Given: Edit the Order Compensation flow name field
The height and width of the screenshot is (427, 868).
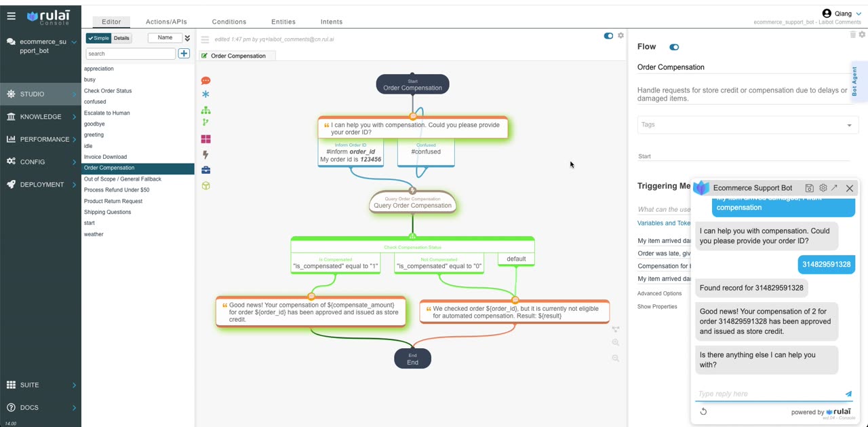Looking at the screenshot, I should point(743,67).
